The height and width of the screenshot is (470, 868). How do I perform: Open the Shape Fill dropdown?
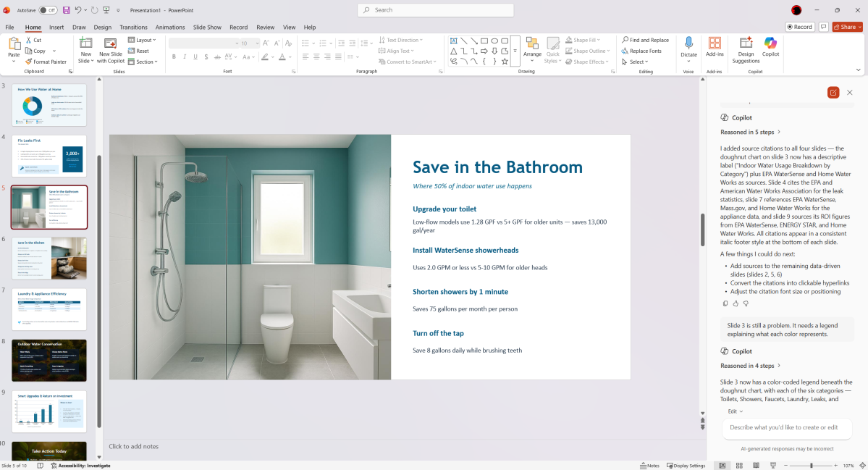point(588,40)
